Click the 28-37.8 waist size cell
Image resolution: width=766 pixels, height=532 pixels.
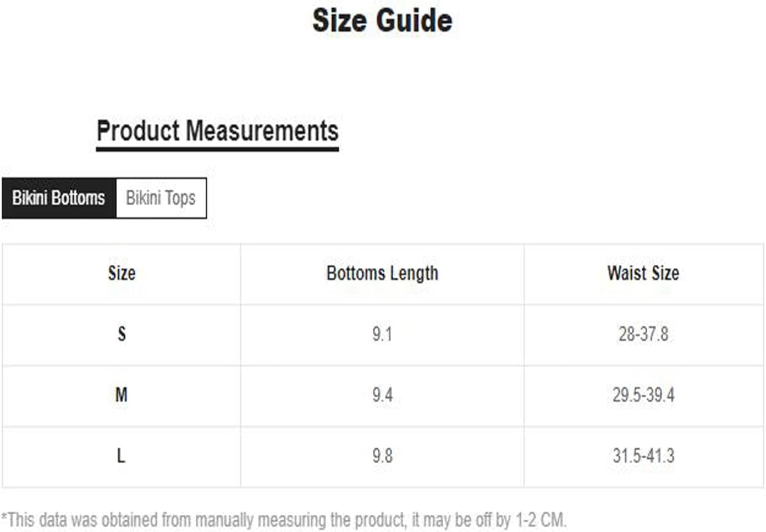643,335
